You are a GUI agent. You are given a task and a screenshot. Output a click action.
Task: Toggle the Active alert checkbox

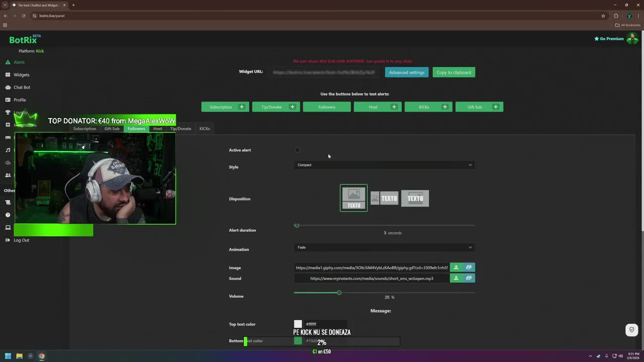[297, 150]
